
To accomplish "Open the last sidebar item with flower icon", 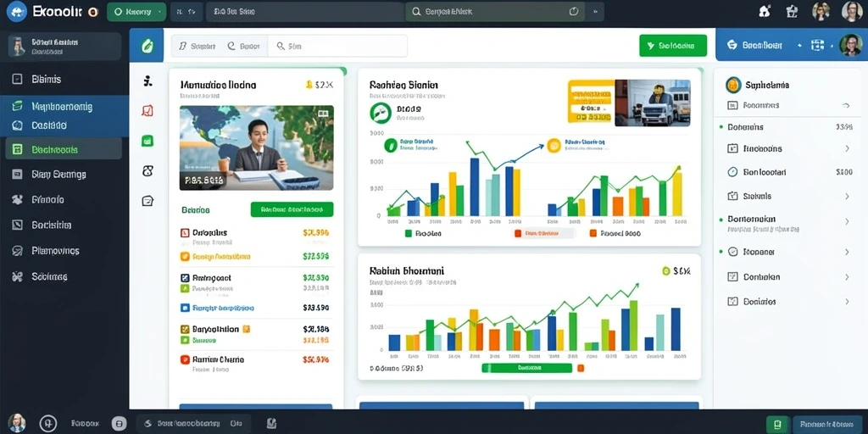I will (x=64, y=276).
